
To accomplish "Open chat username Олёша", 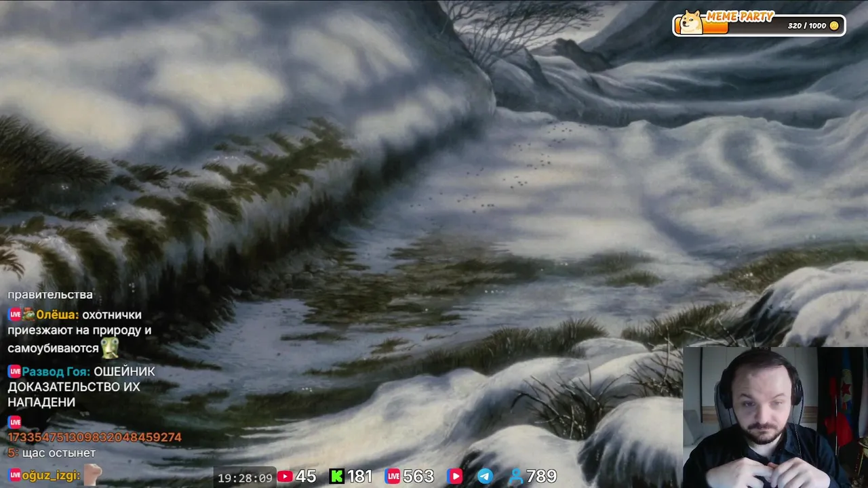I will pos(56,315).
